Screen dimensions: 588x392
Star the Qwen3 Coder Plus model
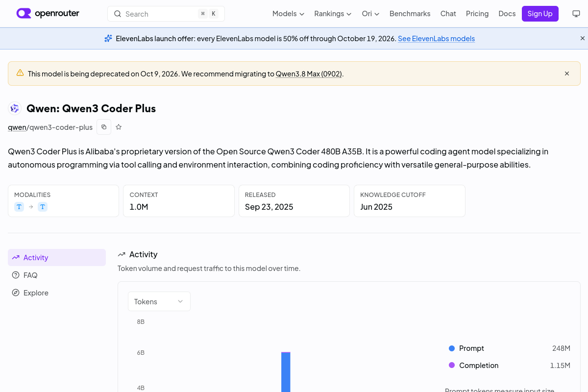point(119,127)
